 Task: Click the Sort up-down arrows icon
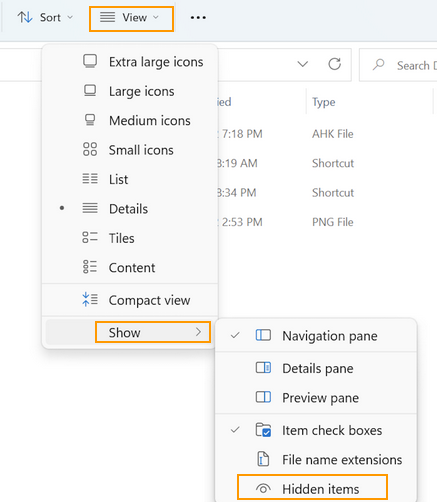pyautogui.click(x=25, y=17)
